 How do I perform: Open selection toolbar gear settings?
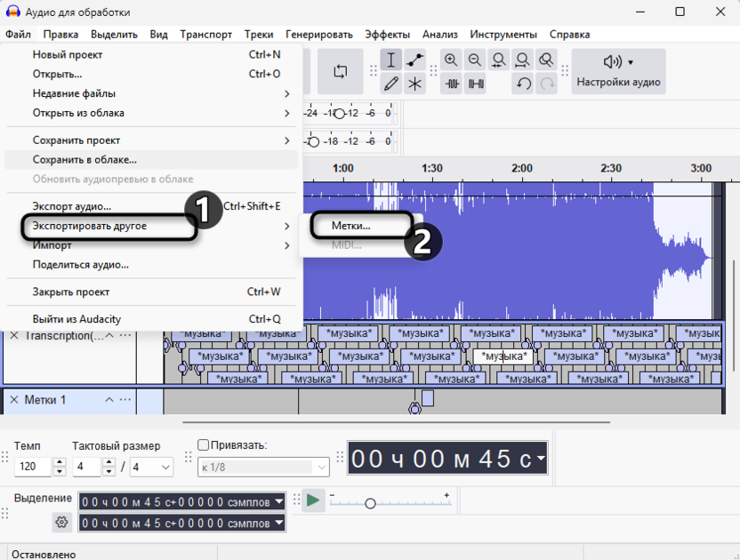click(x=62, y=523)
